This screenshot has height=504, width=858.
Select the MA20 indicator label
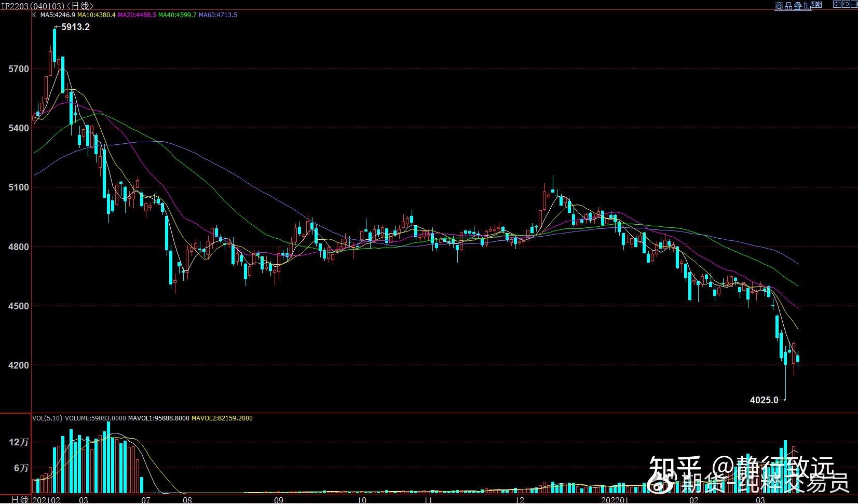(x=137, y=15)
